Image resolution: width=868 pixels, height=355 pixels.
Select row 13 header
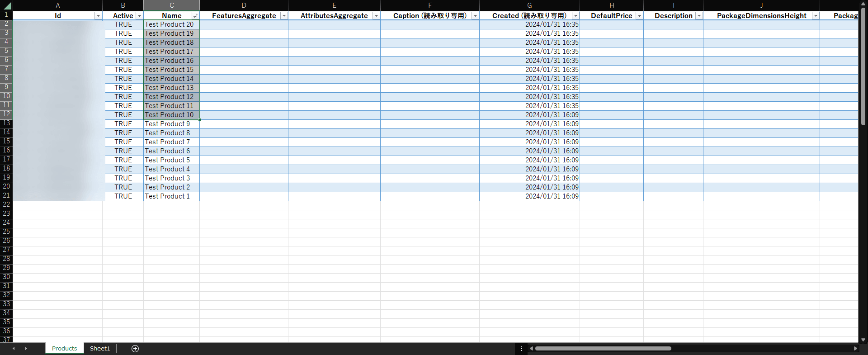point(6,123)
